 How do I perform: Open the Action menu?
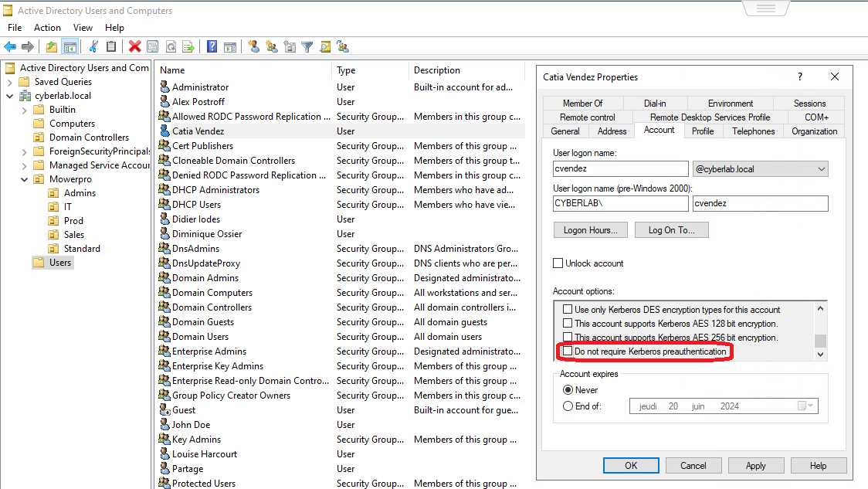point(47,28)
